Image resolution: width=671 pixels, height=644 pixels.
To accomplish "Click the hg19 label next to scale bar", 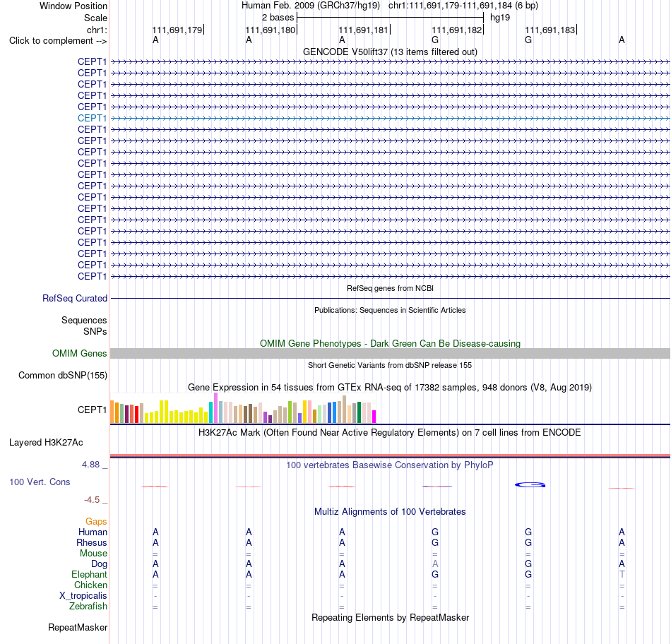I will pyautogui.click(x=500, y=18).
